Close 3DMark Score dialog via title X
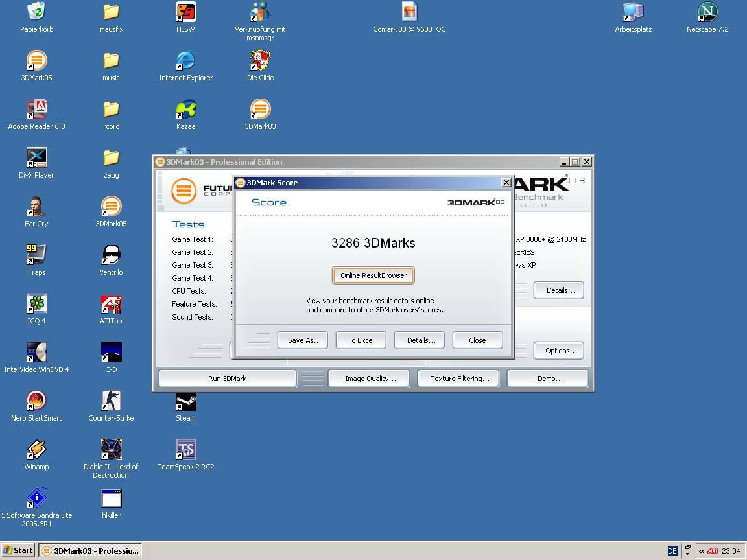This screenshot has width=747, height=560. click(x=506, y=182)
